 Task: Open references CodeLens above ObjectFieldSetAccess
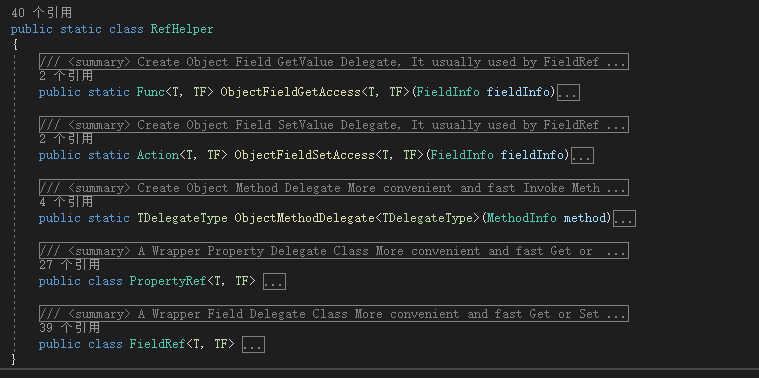[x=66, y=139]
